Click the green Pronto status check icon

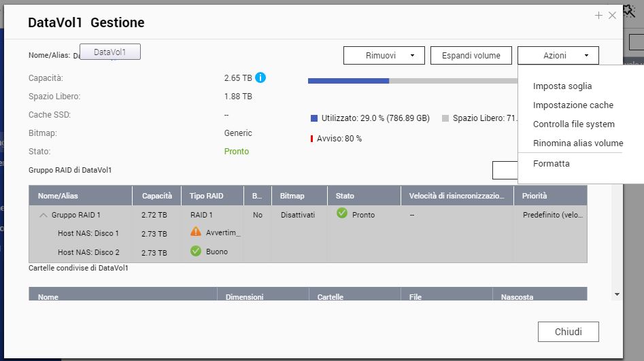point(342,214)
